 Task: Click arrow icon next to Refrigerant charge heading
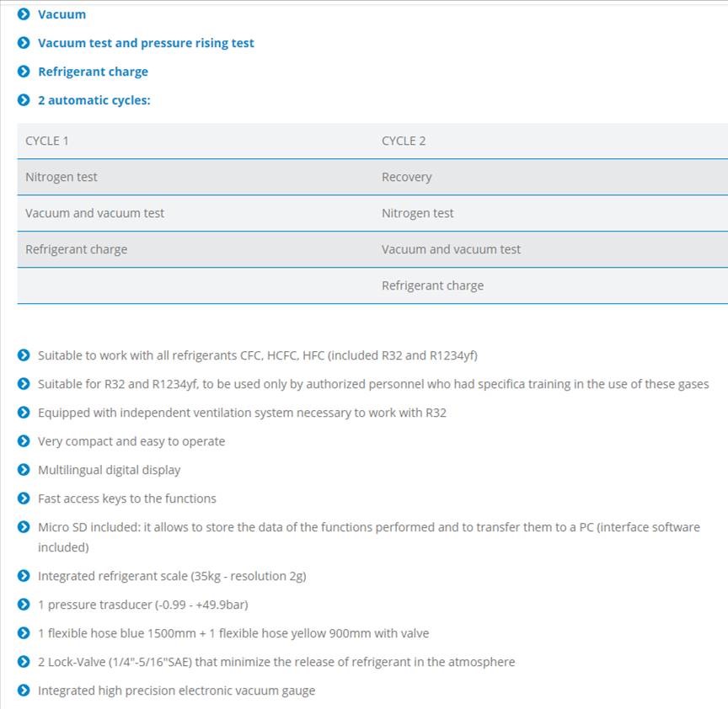24,72
